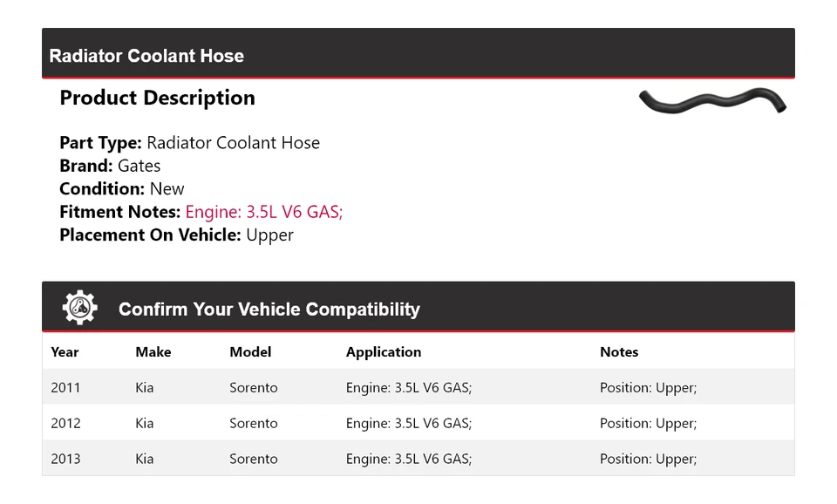
Task: Click the Make column header
Action: click(153, 352)
